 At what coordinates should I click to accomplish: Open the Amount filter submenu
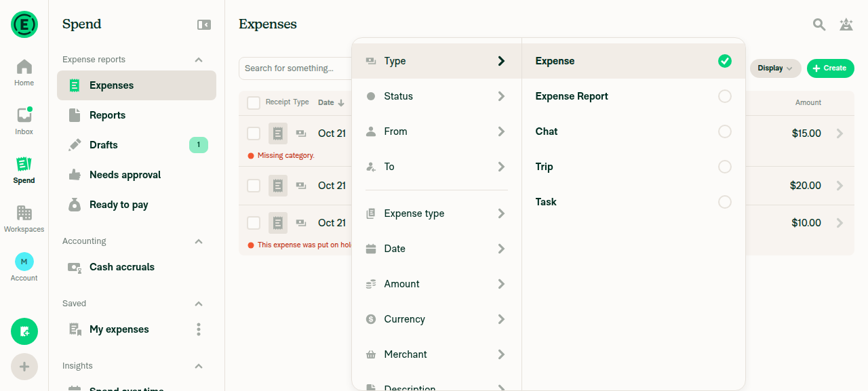(x=437, y=284)
